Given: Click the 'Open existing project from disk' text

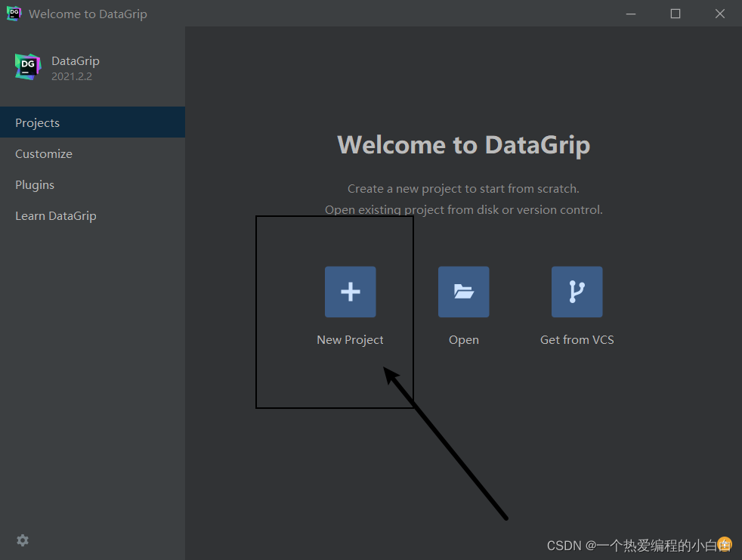Looking at the screenshot, I should 464,209.
